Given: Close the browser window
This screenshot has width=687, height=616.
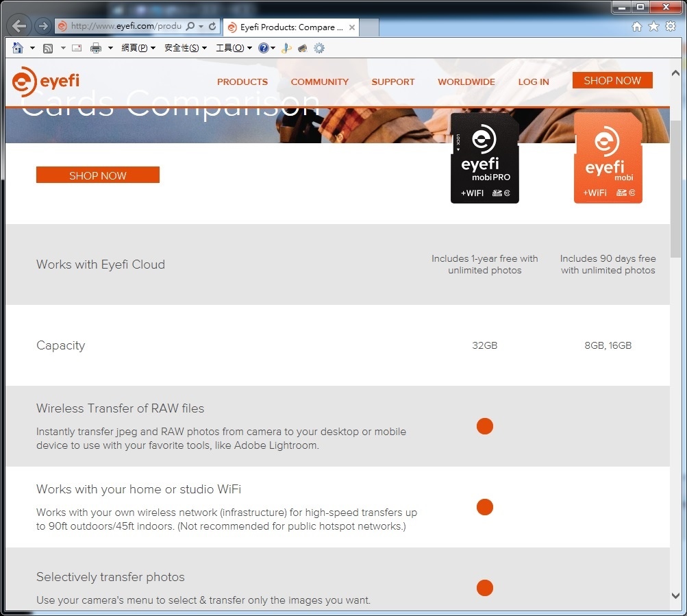Looking at the screenshot, I should point(666,7).
